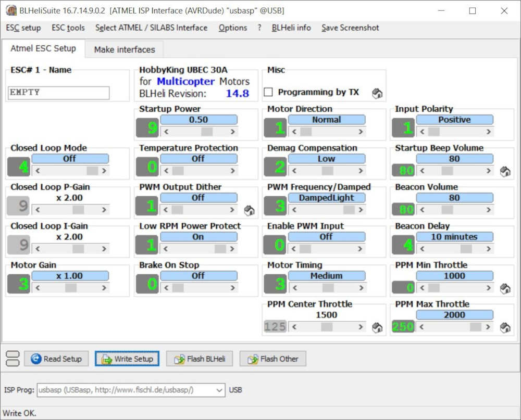The height and width of the screenshot is (420, 521).
Task: Click the multi-ESC selector icon beside Read Setup
Action: click(x=13, y=359)
